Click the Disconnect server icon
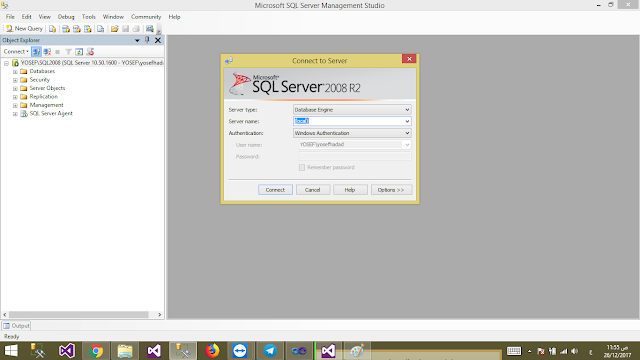This screenshot has height=360, width=640. click(47, 52)
